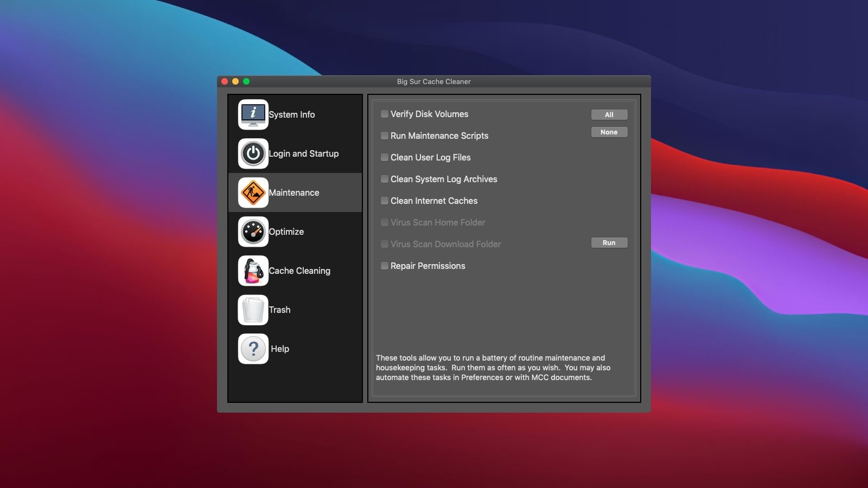Click the None button
The height and width of the screenshot is (488, 868).
(609, 132)
